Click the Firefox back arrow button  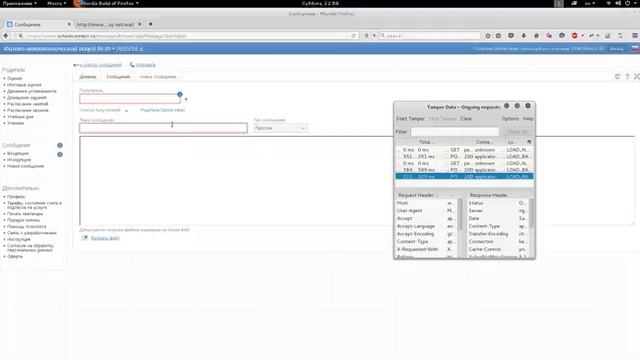click(6, 36)
